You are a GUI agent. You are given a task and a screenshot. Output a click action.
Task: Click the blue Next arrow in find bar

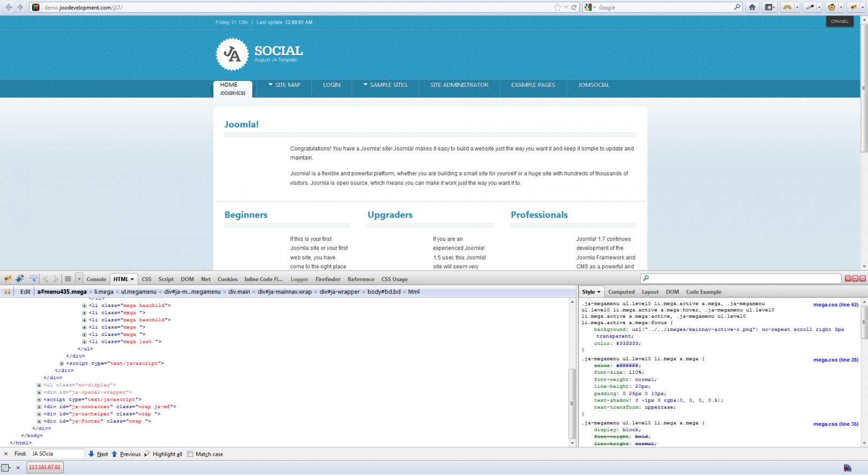[91, 454]
